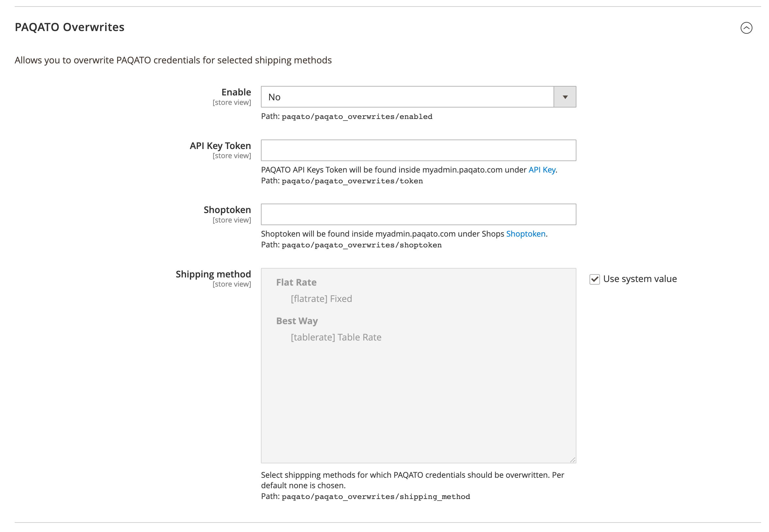Focus the API Key Token input field
The image size is (769, 532).
[x=418, y=150]
